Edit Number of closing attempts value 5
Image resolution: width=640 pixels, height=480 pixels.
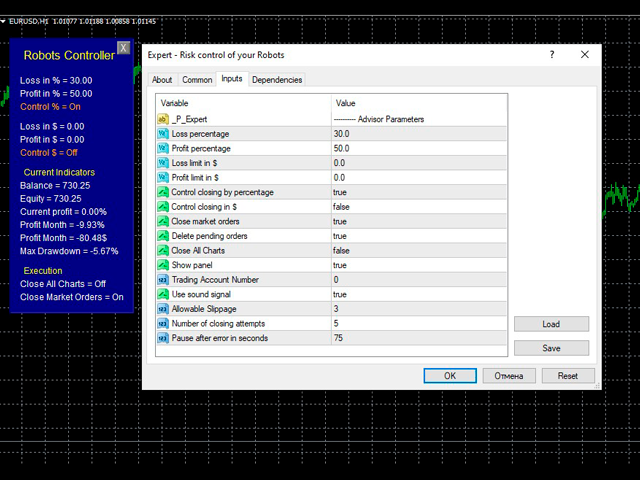coord(419,324)
